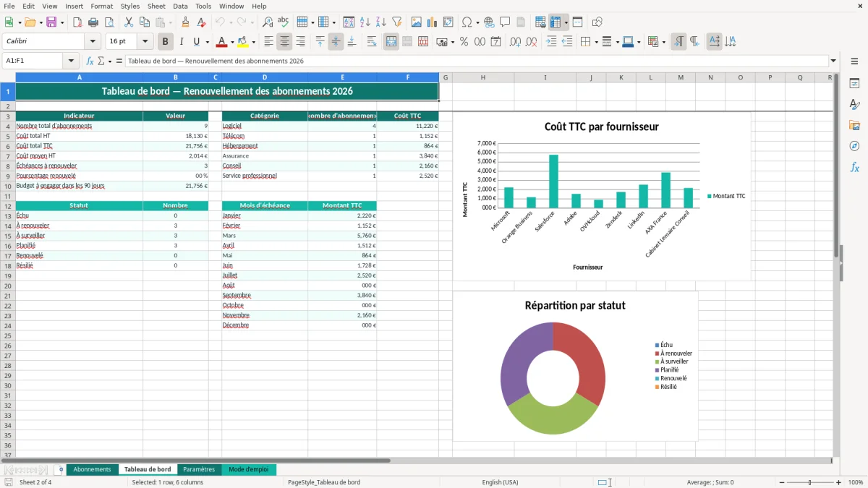The height and width of the screenshot is (488, 868).
Task: Open sidebar Gallery icon
Action: tap(854, 125)
